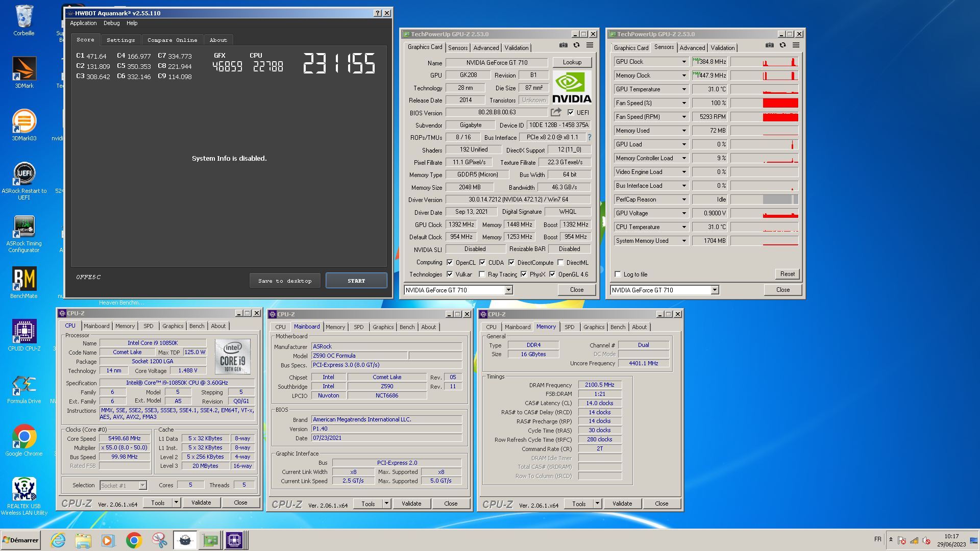The width and height of the screenshot is (980, 551).
Task: Switch to Settings tab in Aquamark
Action: [x=121, y=40]
